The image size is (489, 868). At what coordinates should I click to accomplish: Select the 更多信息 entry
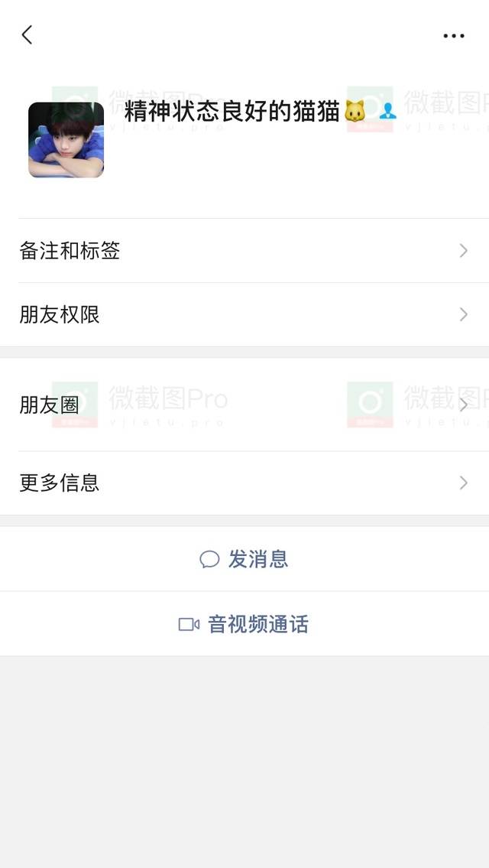244,483
